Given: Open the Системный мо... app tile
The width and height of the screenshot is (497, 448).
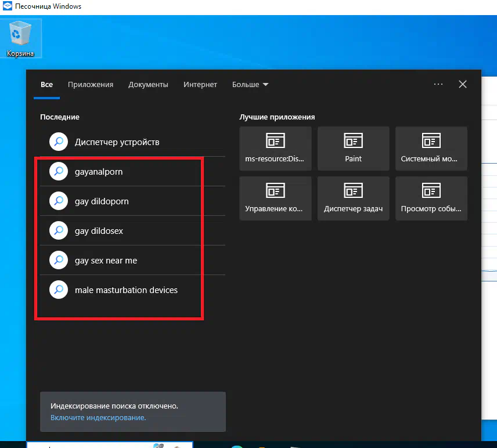Looking at the screenshot, I should (431, 149).
